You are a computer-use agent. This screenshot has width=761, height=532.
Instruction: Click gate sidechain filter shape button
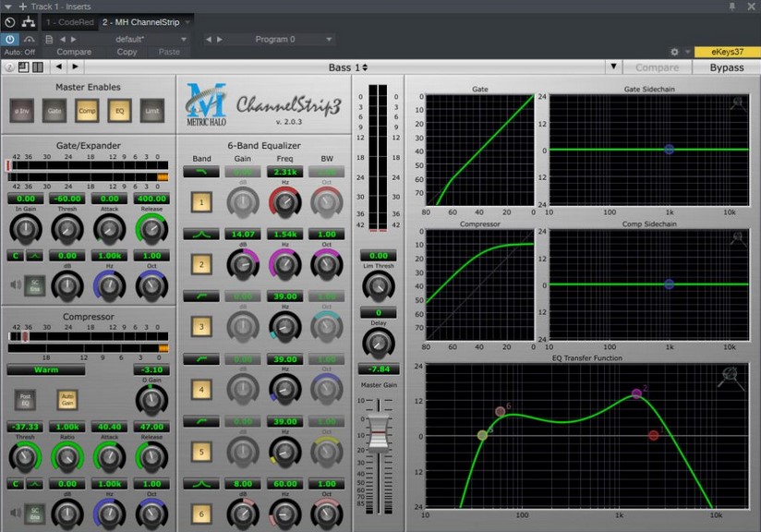click(34, 256)
